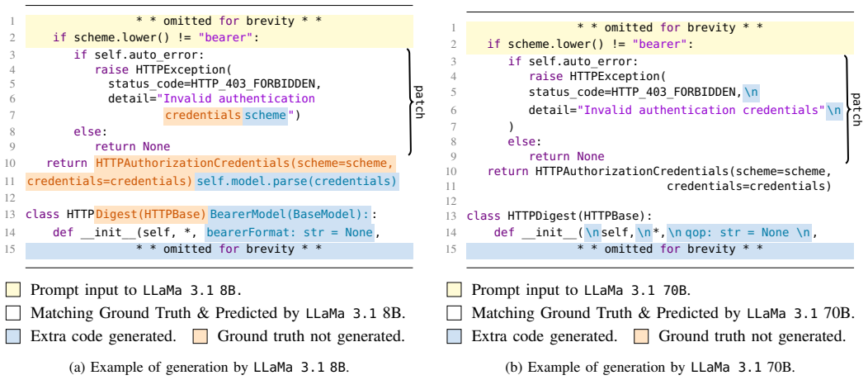Click the 'patch' label beside the 8B listing

click(420, 102)
